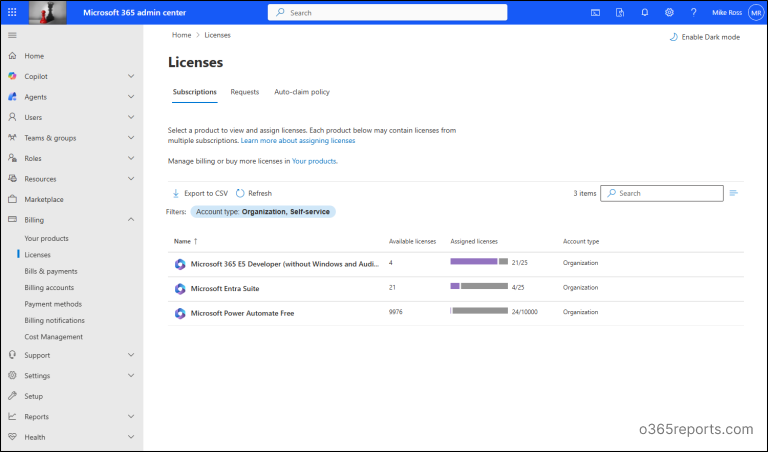Screen dimensions: 768x452
Task: Open Bills & payments page
Action: point(51,271)
